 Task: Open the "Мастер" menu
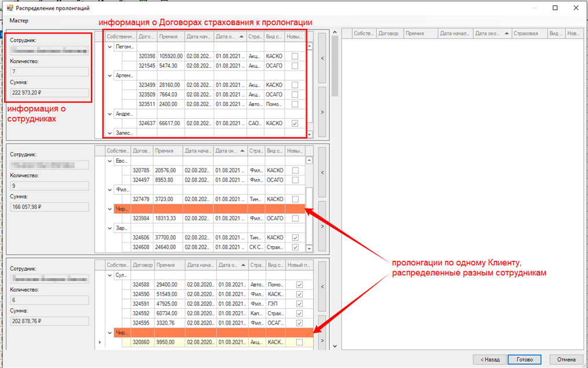click(19, 20)
